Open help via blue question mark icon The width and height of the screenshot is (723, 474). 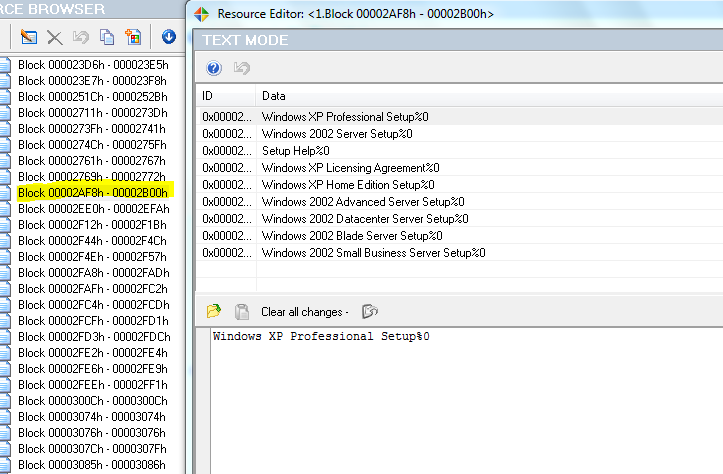point(213,68)
